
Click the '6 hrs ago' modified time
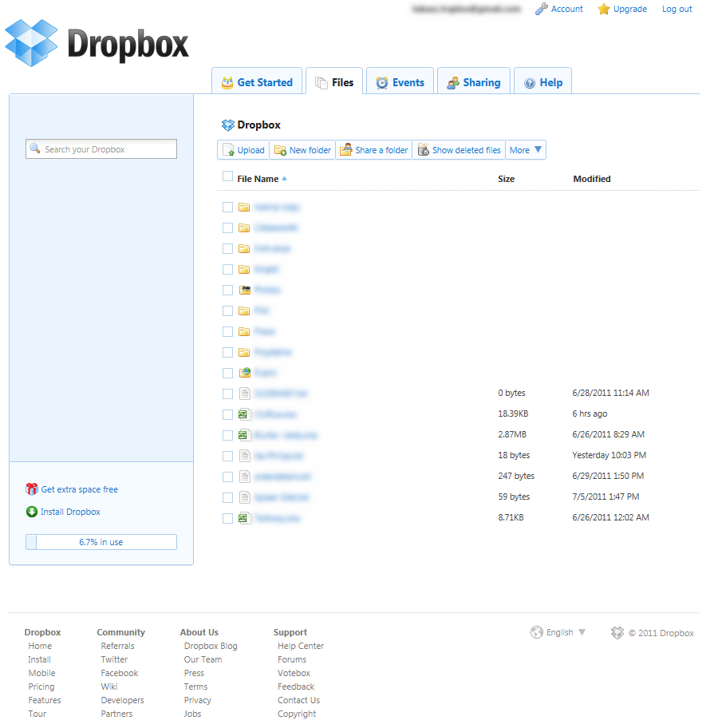[x=590, y=413]
